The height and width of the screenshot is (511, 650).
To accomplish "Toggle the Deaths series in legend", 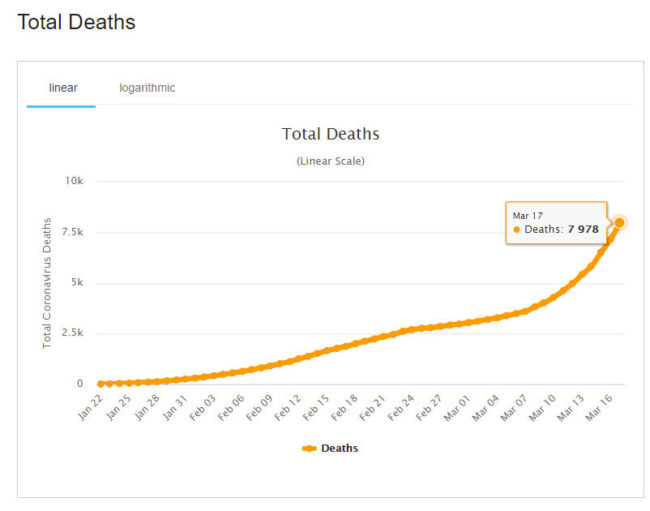I will point(339,448).
